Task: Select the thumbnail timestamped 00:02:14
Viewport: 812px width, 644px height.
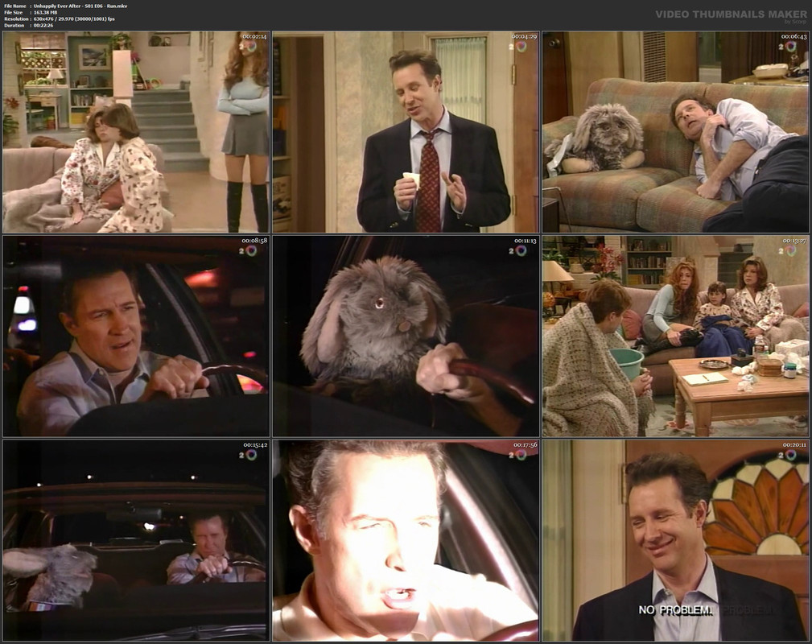Action: point(136,131)
